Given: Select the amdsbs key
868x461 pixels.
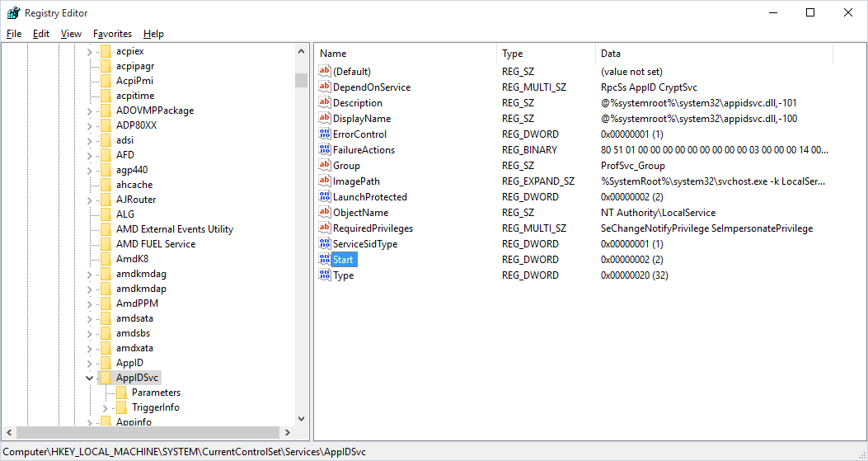Looking at the screenshot, I should [133, 333].
